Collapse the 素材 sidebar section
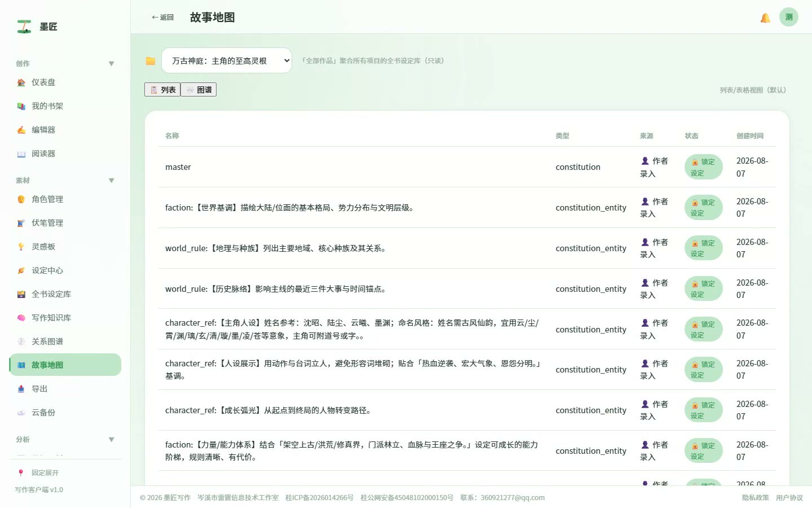 point(112,181)
